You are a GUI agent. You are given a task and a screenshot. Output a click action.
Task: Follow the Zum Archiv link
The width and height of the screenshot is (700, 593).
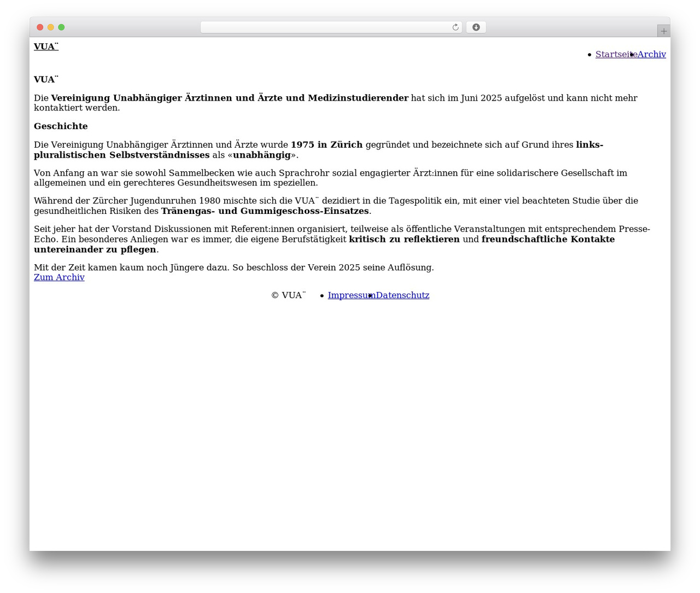59,277
